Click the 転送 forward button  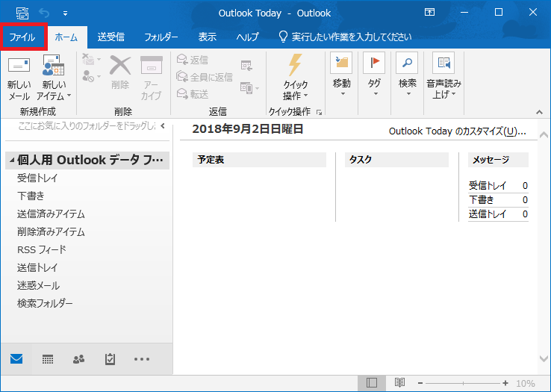pyautogui.click(x=193, y=93)
